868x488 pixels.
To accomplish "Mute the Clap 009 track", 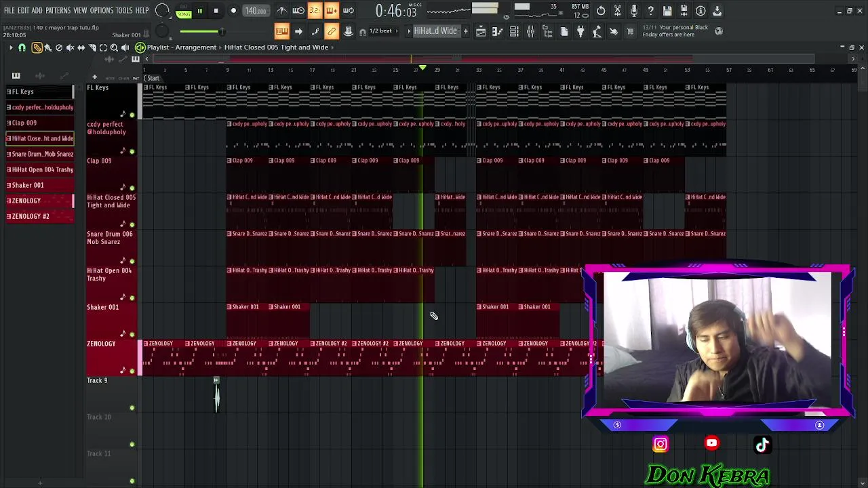I will point(132,188).
